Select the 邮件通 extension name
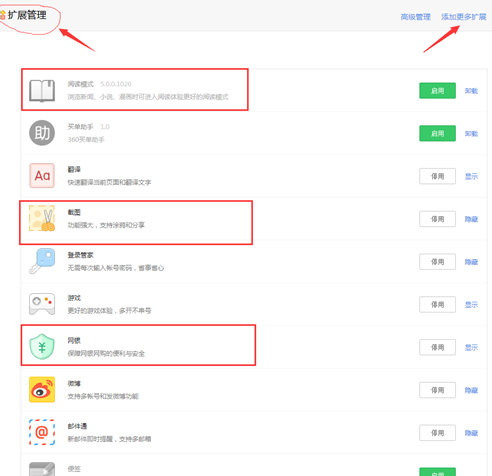492x476 pixels. [77, 426]
